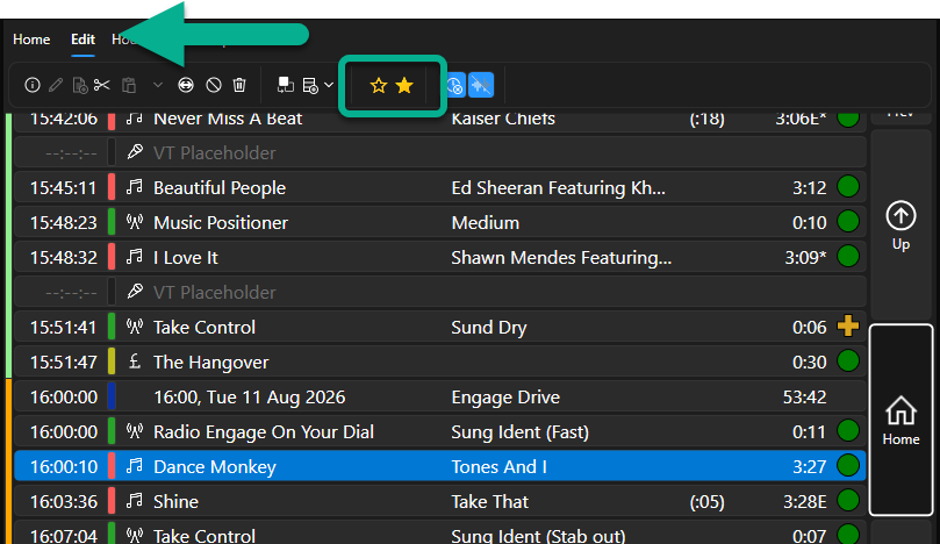Click the scissors cut icon
The image size is (940, 544).
point(102,85)
